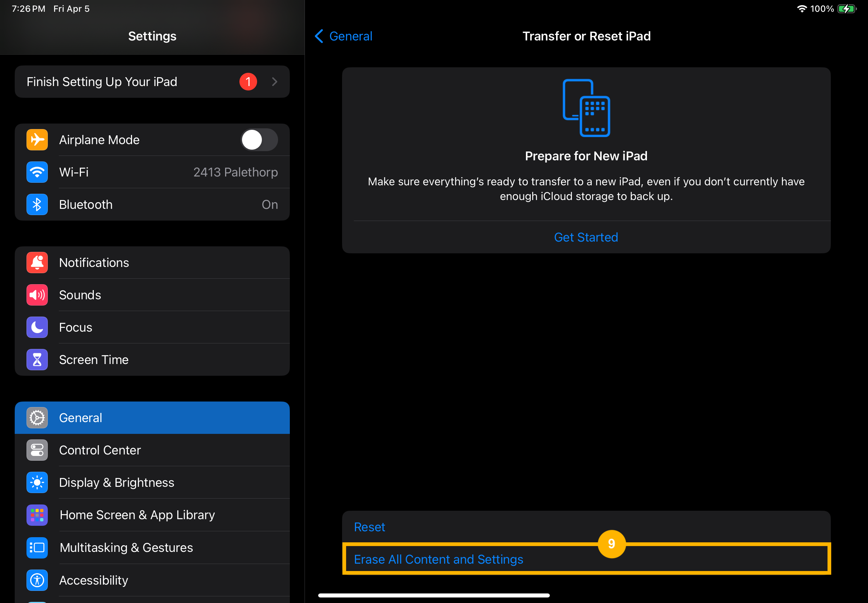Screen dimensions: 868x603
Task: Tap the Focus moon icon
Action: pos(37,327)
